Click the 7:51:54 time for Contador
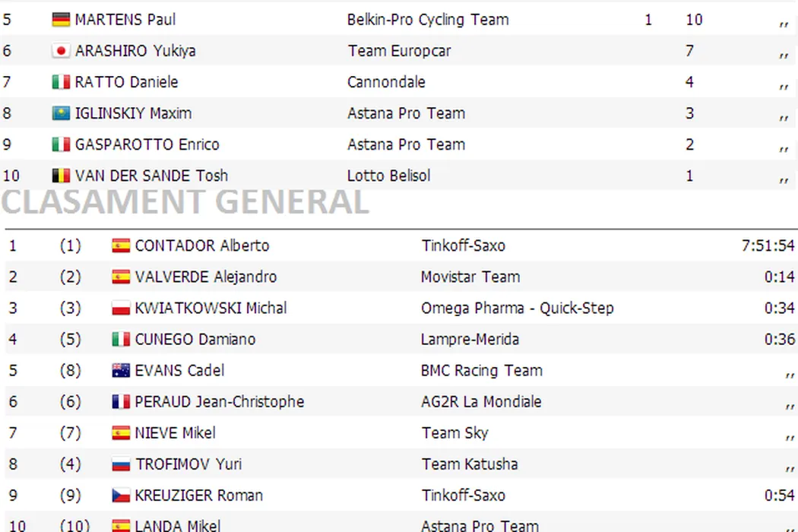Screen dimensions: 798x532 coord(769,245)
